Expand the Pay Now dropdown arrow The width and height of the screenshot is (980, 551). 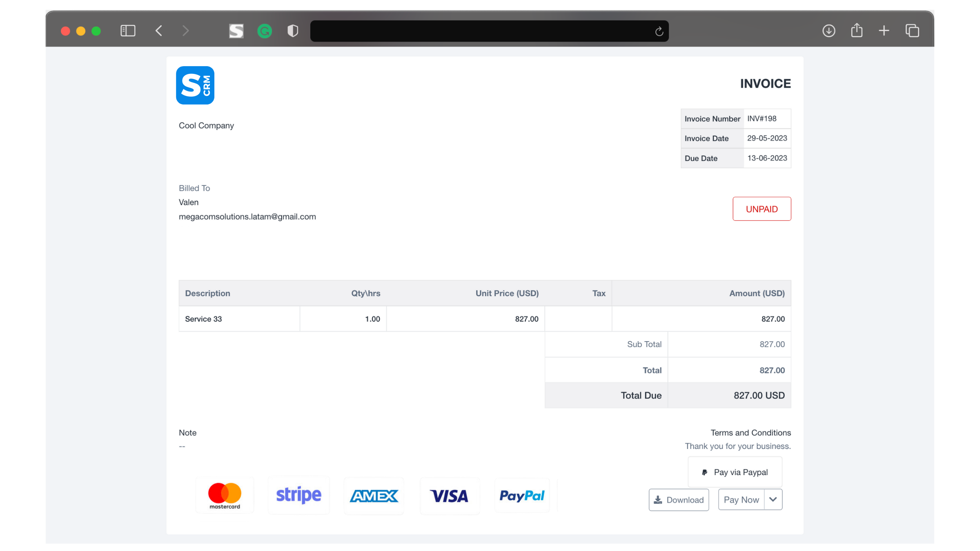pyautogui.click(x=773, y=499)
